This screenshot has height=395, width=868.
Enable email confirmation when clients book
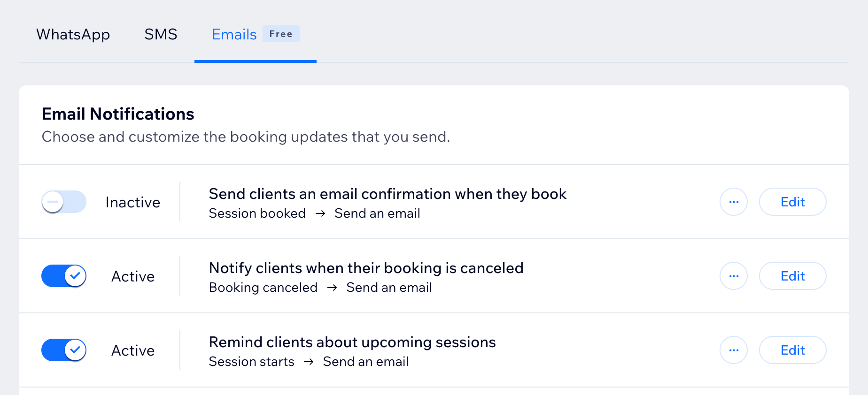(x=64, y=202)
